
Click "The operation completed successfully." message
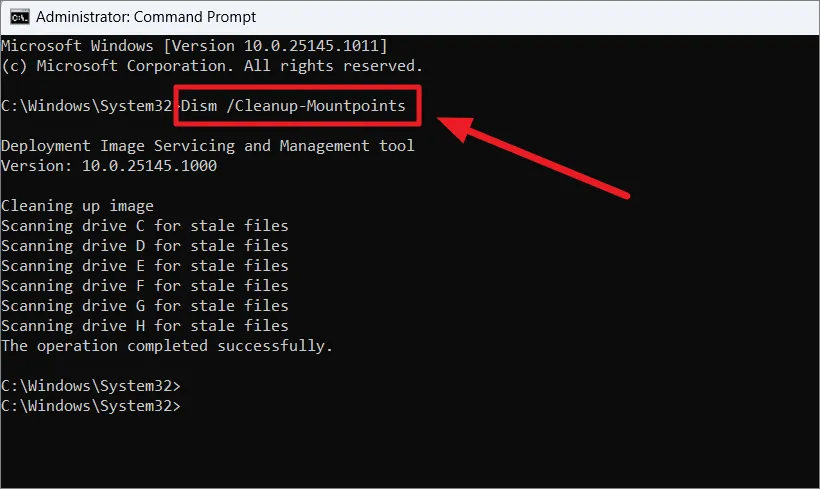pyautogui.click(x=166, y=346)
